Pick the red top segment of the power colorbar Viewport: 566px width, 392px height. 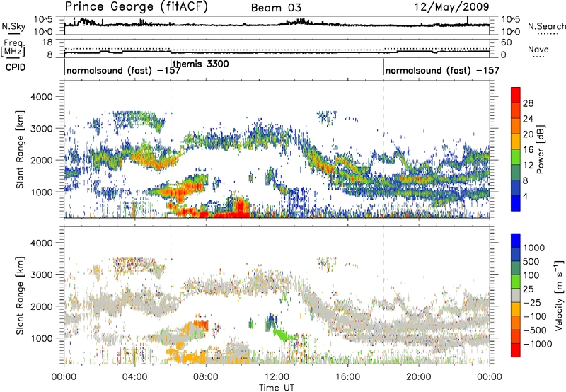(516, 96)
